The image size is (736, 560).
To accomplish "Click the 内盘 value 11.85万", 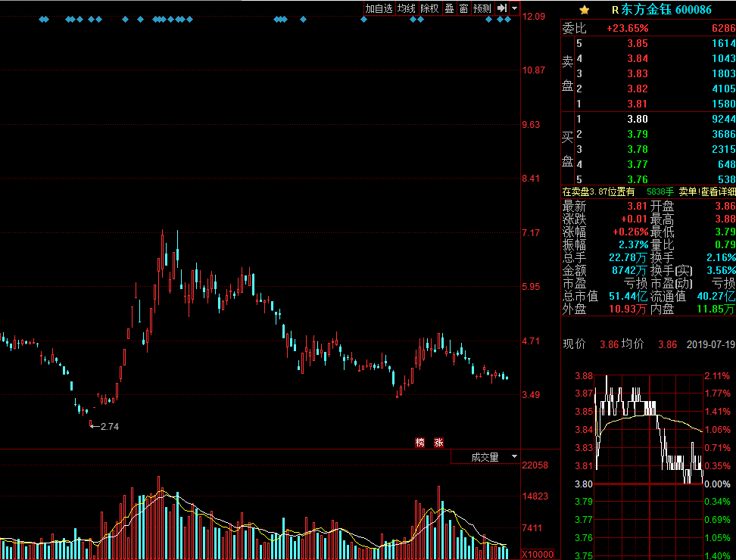I will tap(716, 309).
